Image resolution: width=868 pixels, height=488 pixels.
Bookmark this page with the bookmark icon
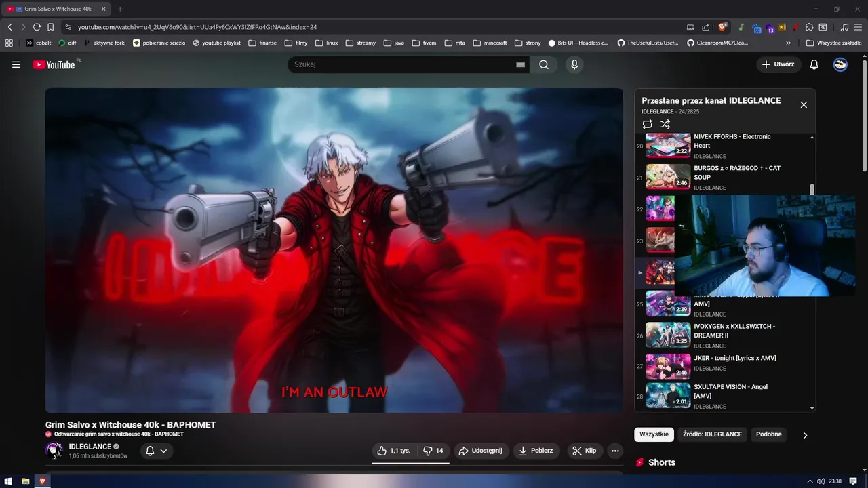click(x=50, y=27)
